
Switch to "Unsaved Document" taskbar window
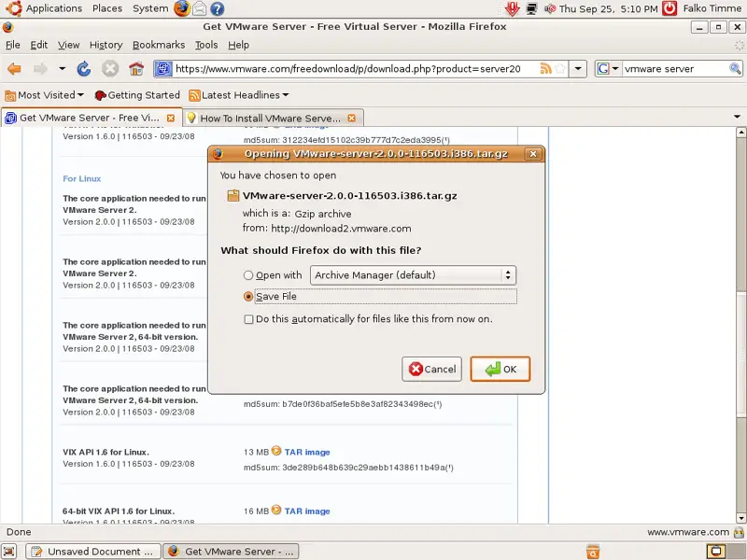93,552
